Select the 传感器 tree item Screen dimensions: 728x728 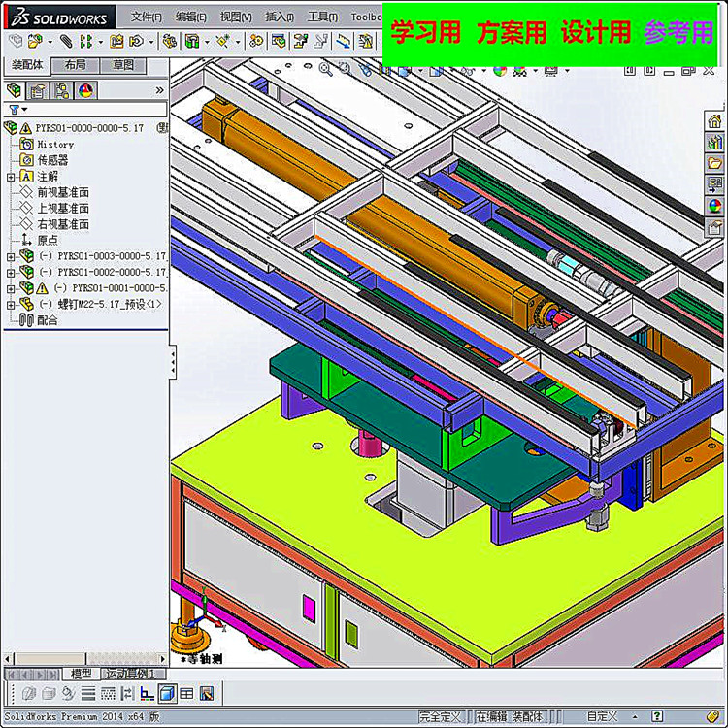click(52, 160)
